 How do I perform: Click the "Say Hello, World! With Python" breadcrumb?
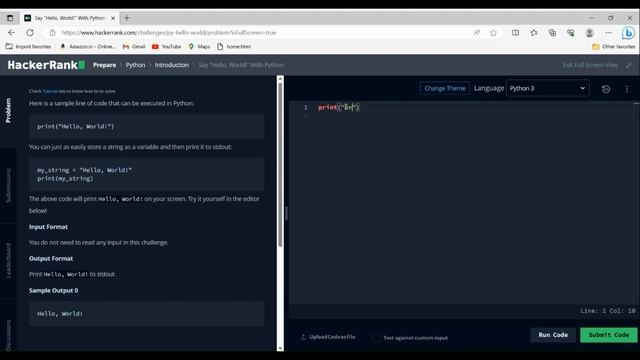[241, 65]
